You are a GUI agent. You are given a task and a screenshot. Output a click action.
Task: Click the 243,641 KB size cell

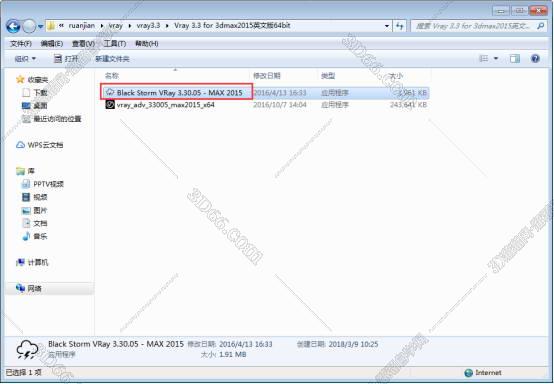408,105
